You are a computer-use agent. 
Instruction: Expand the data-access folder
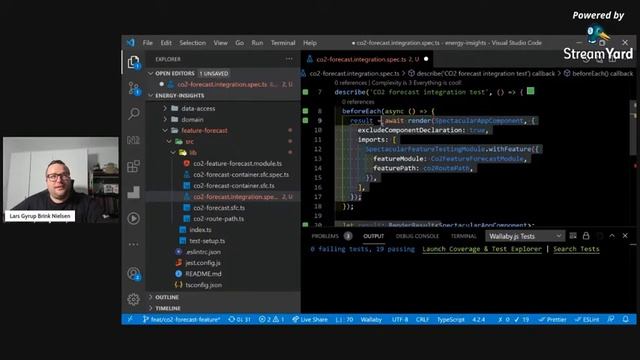pos(165,108)
